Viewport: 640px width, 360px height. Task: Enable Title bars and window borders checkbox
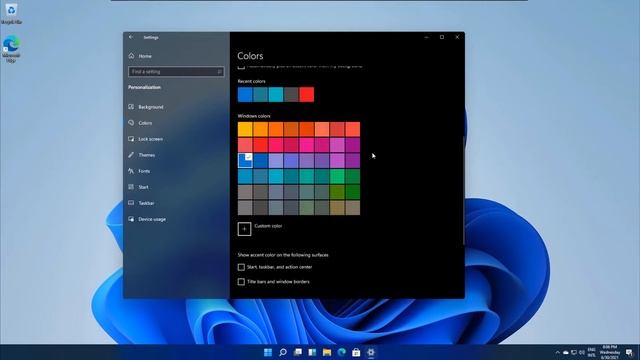click(x=241, y=282)
